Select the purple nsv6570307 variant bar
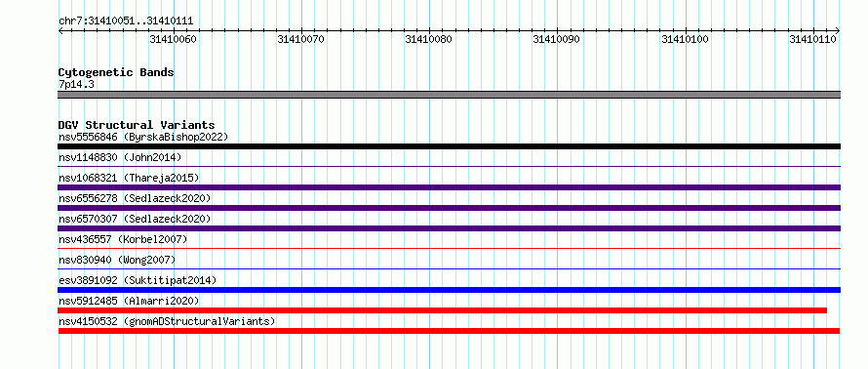Screen dimensions: 868x369 coord(449,228)
